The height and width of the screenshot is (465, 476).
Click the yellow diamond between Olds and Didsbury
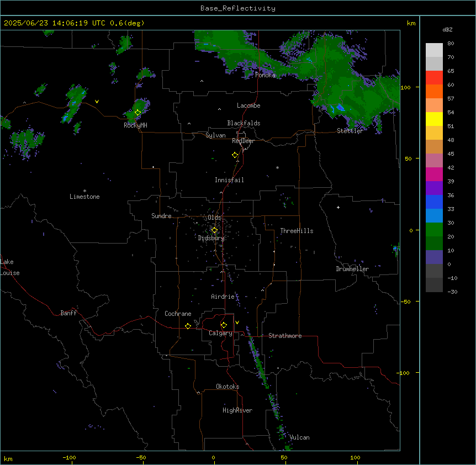(214, 230)
